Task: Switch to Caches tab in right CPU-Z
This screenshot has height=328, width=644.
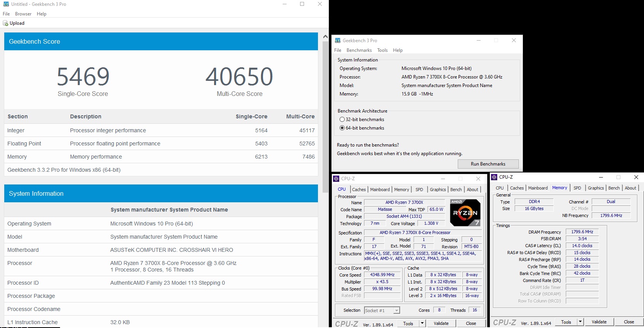Action: coord(517,188)
